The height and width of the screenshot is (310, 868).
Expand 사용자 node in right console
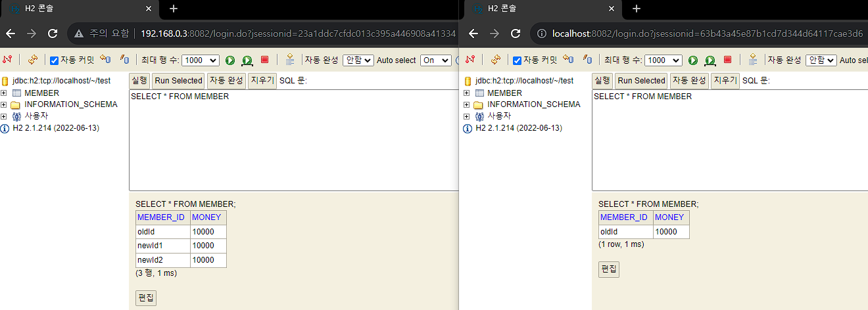coord(468,116)
